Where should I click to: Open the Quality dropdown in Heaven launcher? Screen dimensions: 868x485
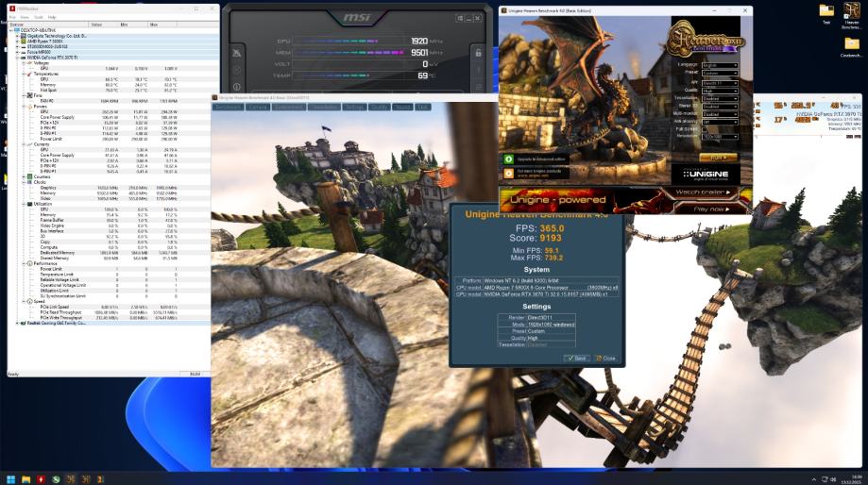coord(720,91)
